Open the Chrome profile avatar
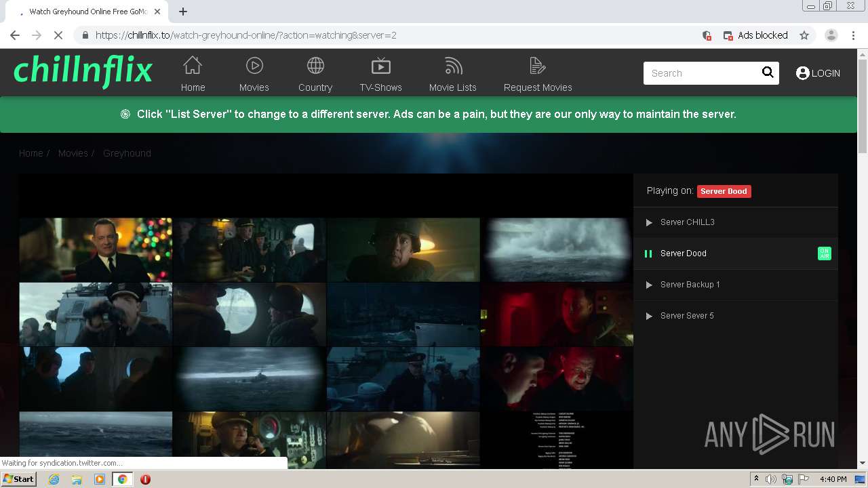 (x=831, y=35)
